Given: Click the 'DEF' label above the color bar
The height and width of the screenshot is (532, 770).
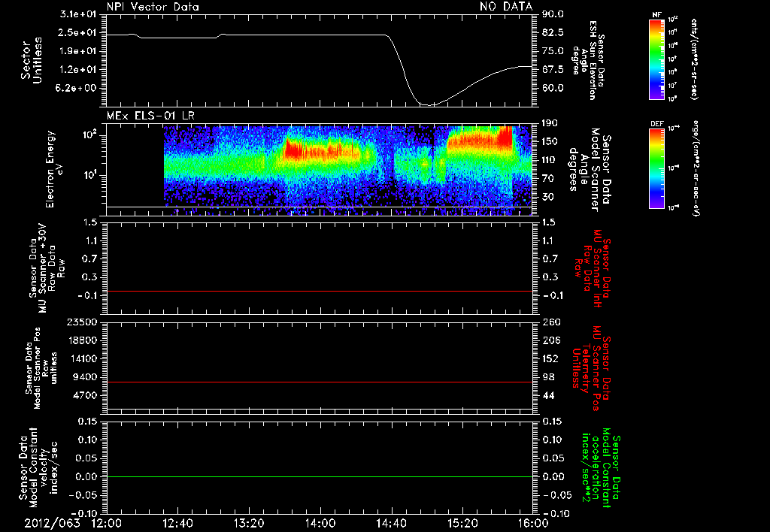Looking at the screenshot, I should click(x=656, y=124).
